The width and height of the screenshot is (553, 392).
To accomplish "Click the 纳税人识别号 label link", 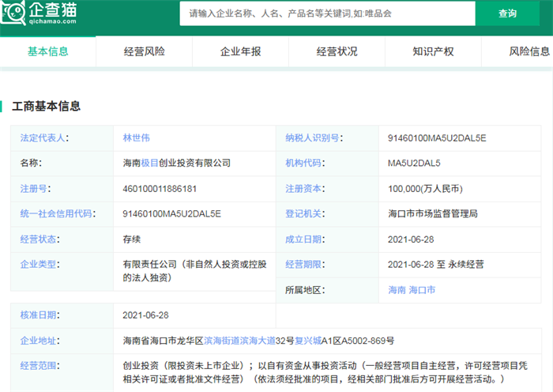I will click(312, 138).
